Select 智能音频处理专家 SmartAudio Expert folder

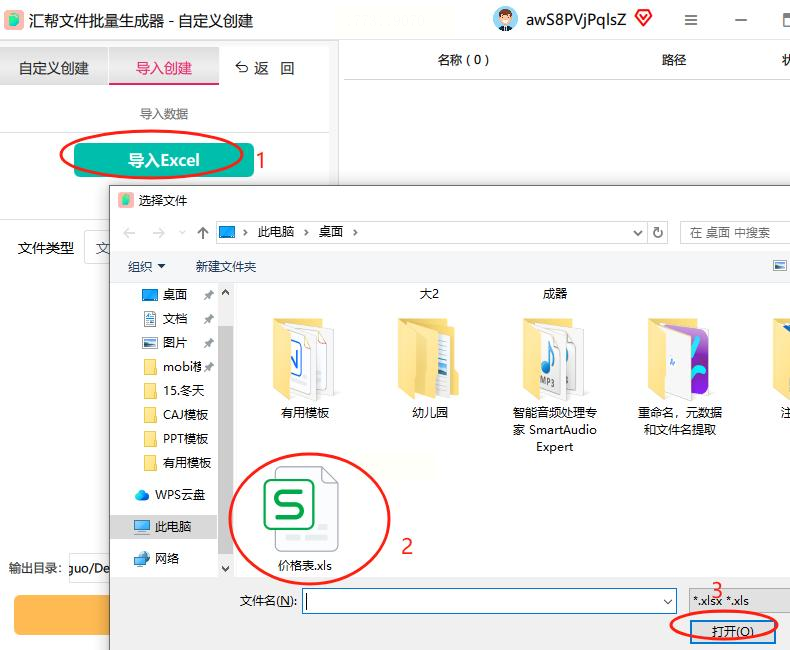tap(554, 385)
